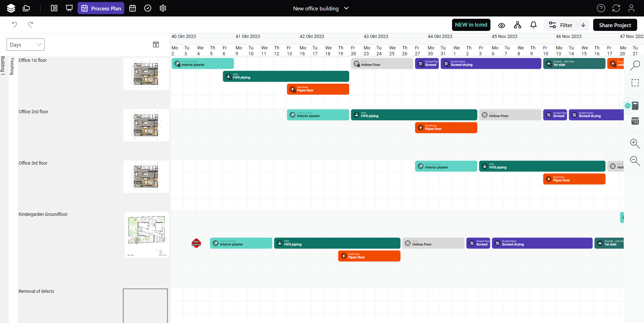The image size is (644, 323).
Task: Click the magnifier search icon on right
Action: pos(635,65)
